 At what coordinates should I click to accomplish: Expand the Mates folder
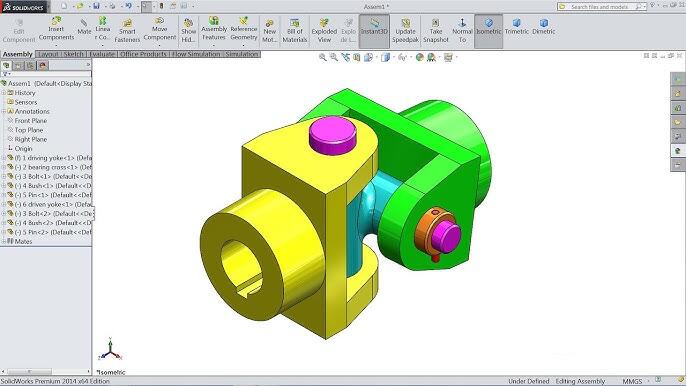(x=4, y=242)
